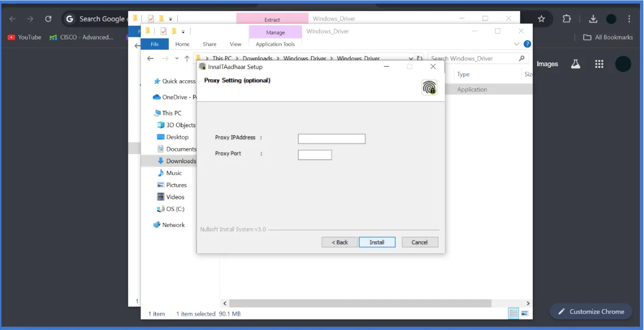Viewport: 644px width, 330px height.
Task: Switch to large icons view in status bar
Action: (525, 313)
